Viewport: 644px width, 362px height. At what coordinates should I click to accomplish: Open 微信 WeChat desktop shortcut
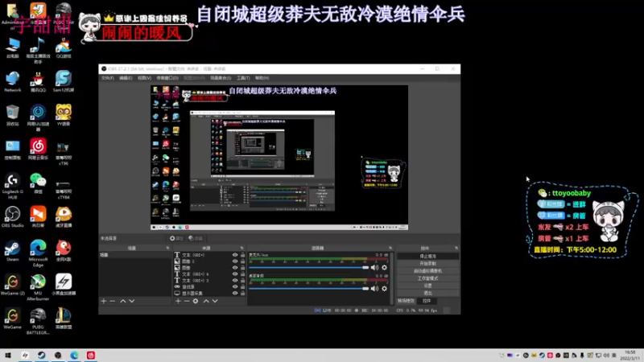pyautogui.click(x=38, y=183)
